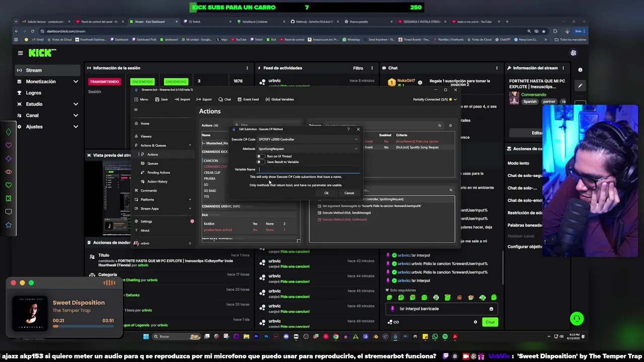This screenshot has width=644, height=362.
Task: Click the pink heart icon in floating toolbar
Action: [9, 145]
